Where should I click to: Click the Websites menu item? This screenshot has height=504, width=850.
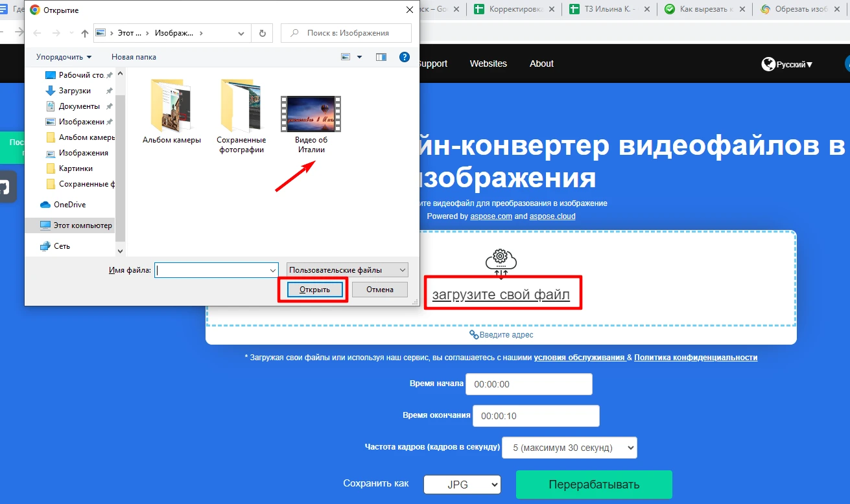click(x=488, y=63)
